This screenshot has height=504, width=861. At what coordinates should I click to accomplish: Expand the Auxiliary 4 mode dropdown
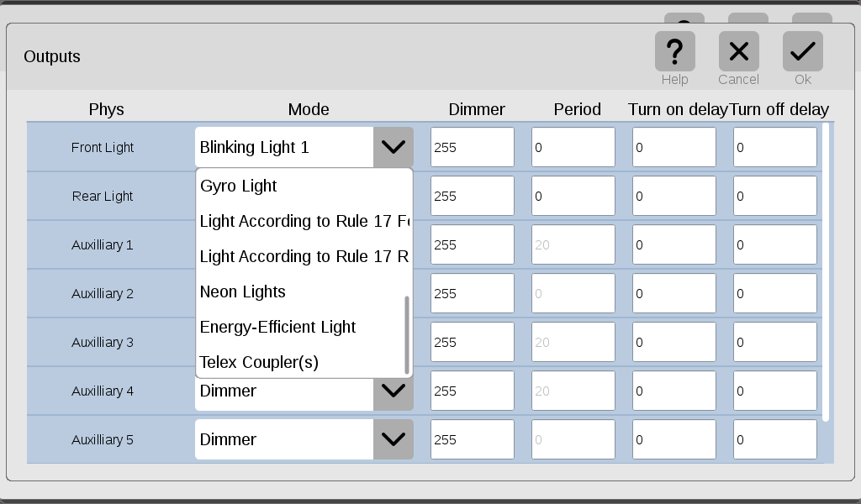pos(394,391)
